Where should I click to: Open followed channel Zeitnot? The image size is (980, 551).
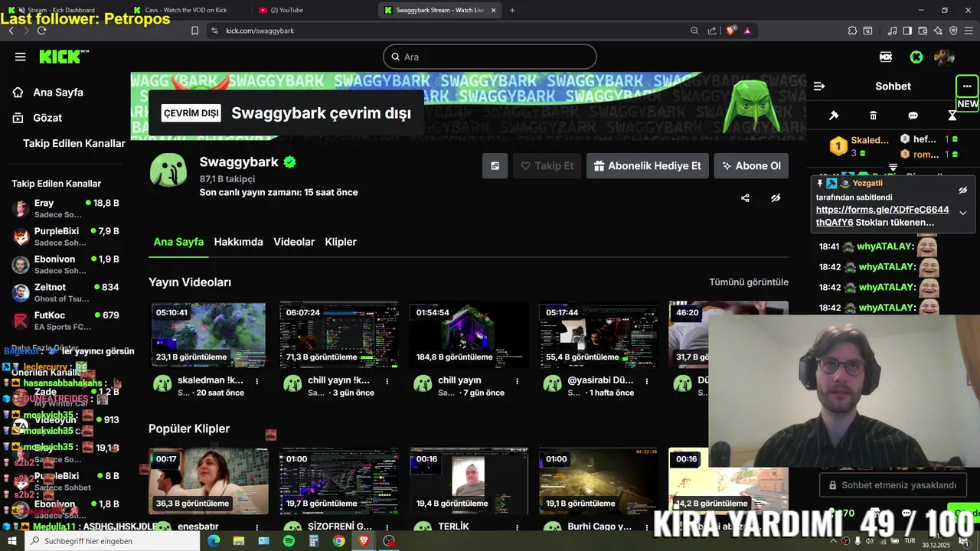click(66, 292)
